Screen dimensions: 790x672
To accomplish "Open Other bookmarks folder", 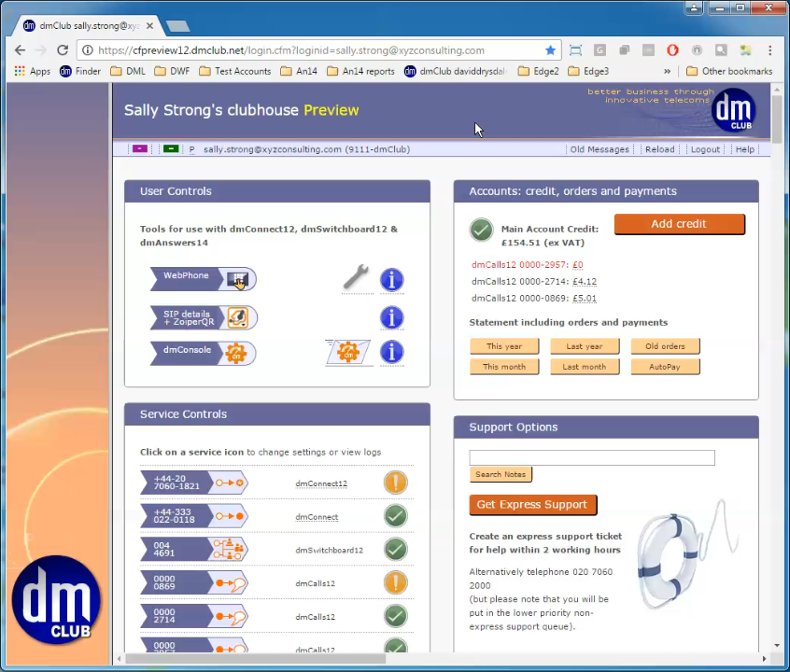I will pos(729,71).
